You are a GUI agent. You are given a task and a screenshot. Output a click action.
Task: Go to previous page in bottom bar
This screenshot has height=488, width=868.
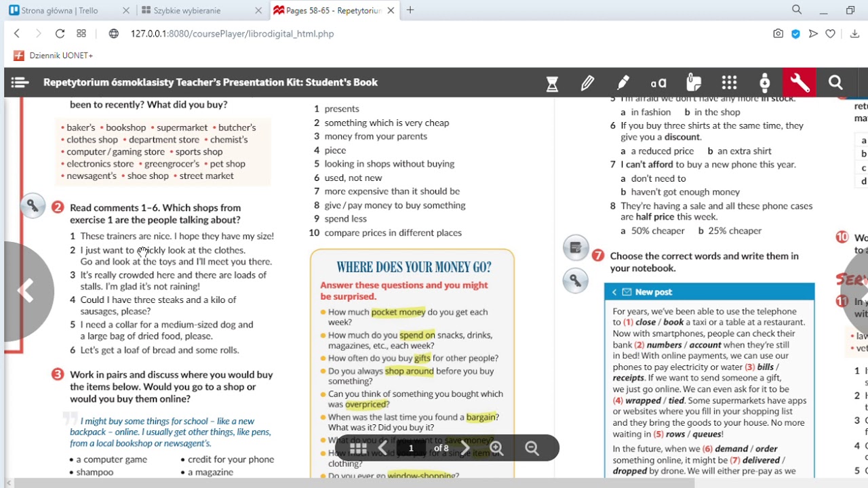(382, 448)
